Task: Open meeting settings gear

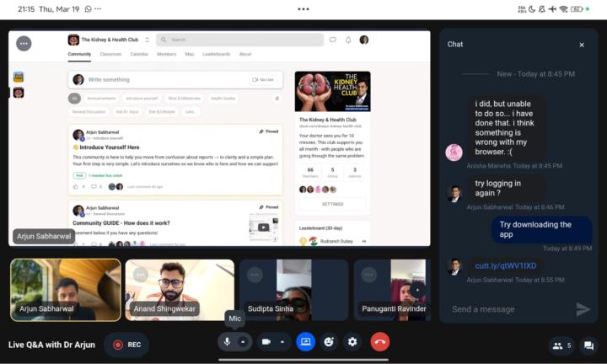Action: click(352, 342)
